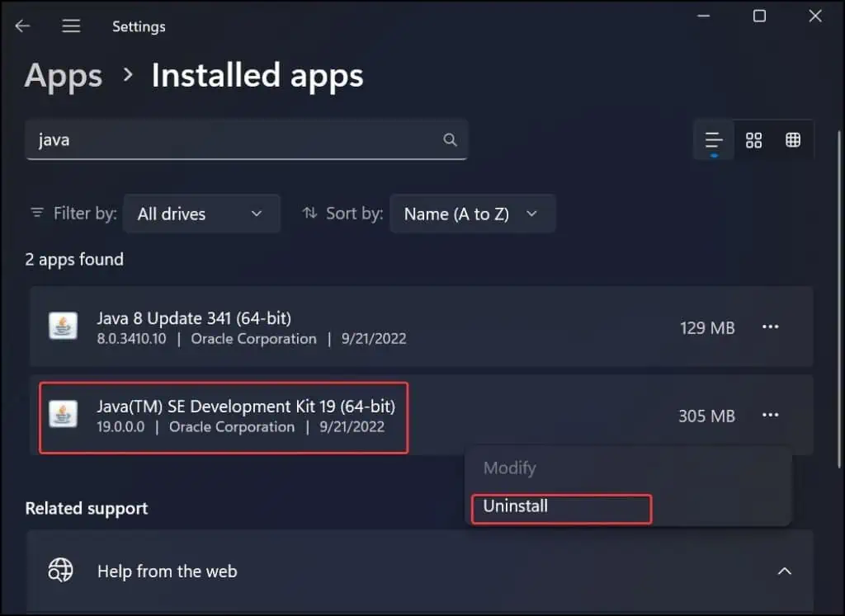Image resolution: width=845 pixels, height=616 pixels.
Task: Switch to list view layout
Action: click(x=712, y=139)
